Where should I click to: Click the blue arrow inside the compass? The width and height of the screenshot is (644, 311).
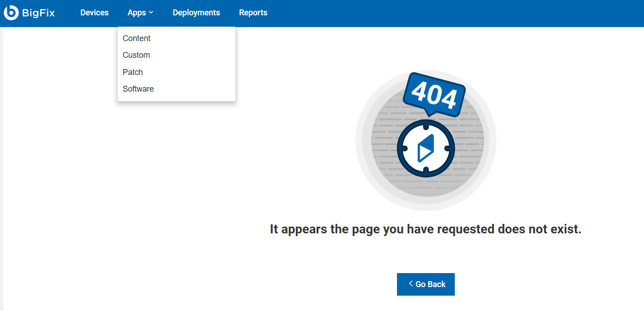click(425, 148)
